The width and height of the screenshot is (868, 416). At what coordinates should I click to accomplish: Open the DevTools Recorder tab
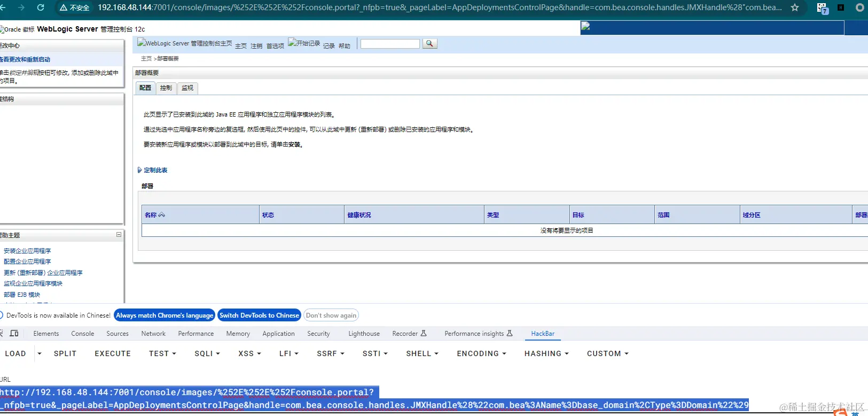point(410,334)
